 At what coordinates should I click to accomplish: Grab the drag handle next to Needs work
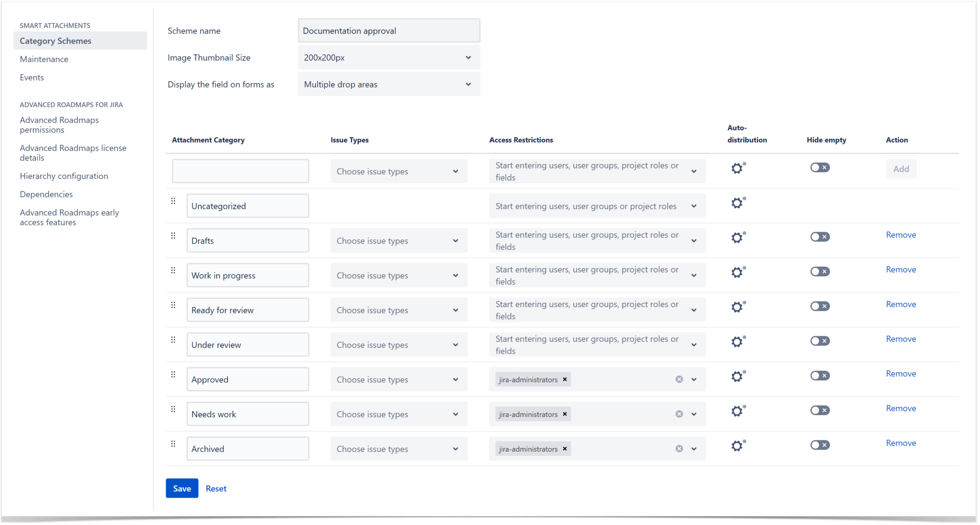click(x=173, y=409)
